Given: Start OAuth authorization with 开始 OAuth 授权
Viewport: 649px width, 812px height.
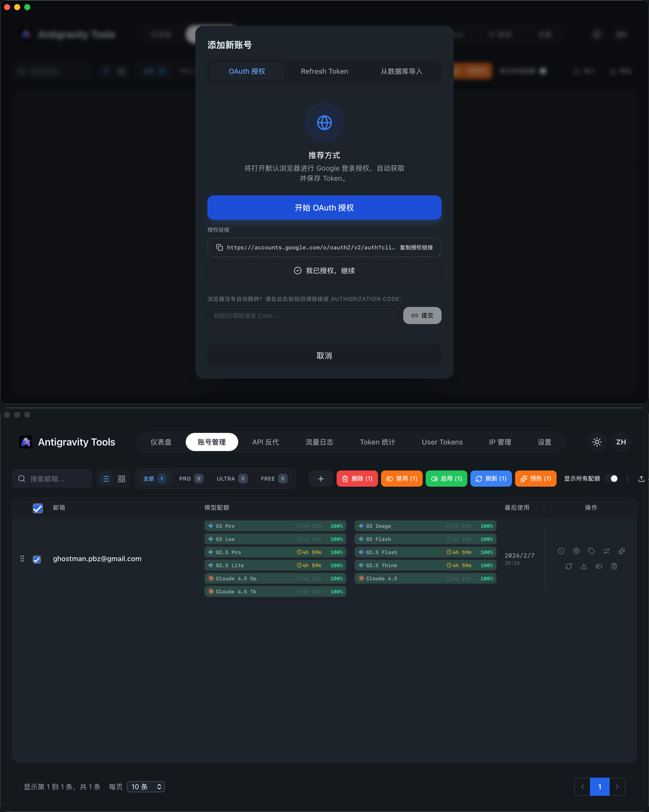Looking at the screenshot, I should click(324, 208).
